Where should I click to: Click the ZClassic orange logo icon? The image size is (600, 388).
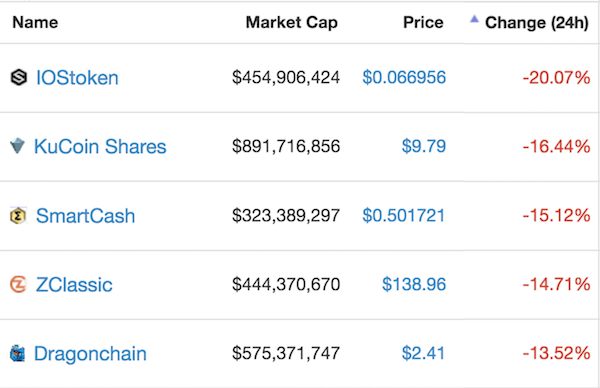pyautogui.click(x=18, y=284)
